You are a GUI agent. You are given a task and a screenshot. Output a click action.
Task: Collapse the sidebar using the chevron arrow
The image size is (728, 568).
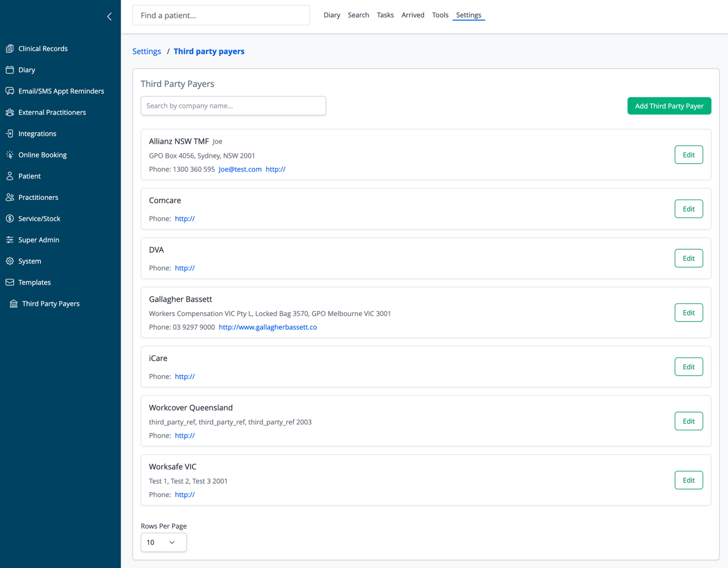coord(109,17)
